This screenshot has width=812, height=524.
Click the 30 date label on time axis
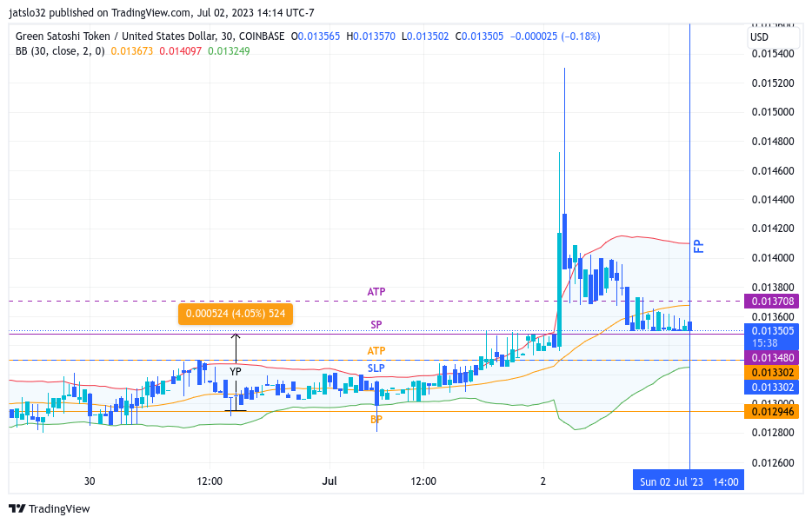click(x=90, y=481)
